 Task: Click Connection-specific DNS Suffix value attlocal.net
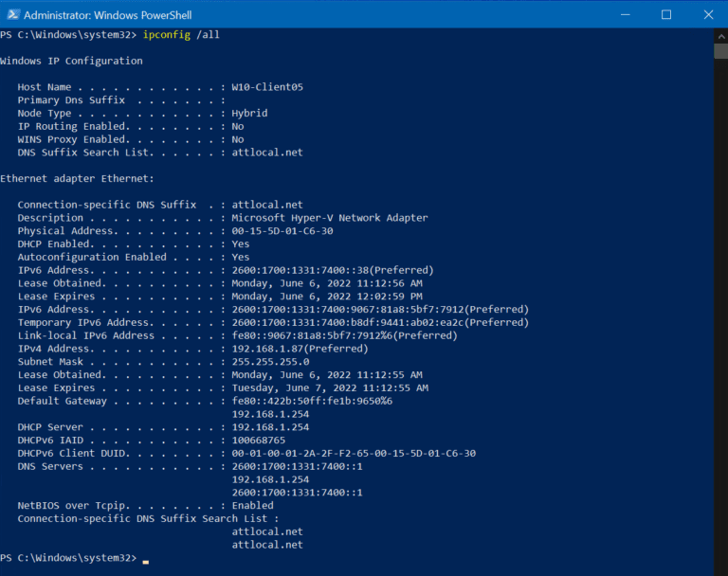[267, 205]
